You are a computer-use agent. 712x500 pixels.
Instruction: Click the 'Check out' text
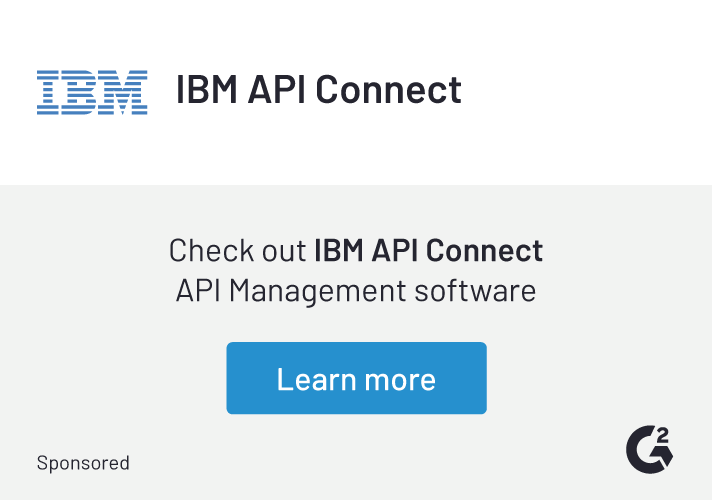click(238, 250)
